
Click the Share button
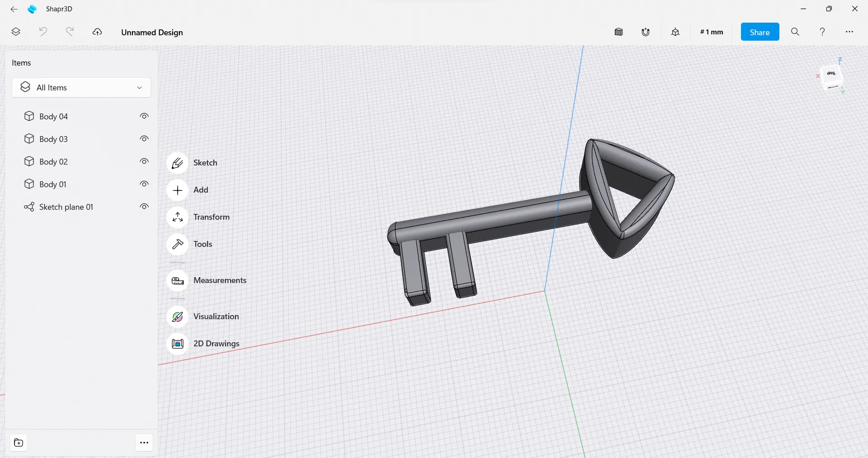[759, 32]
